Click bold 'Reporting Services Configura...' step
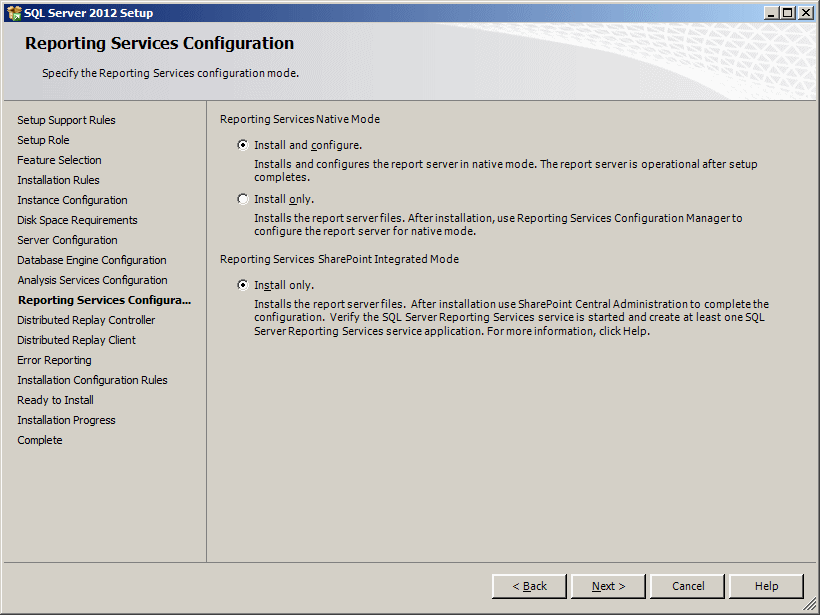 105,300
